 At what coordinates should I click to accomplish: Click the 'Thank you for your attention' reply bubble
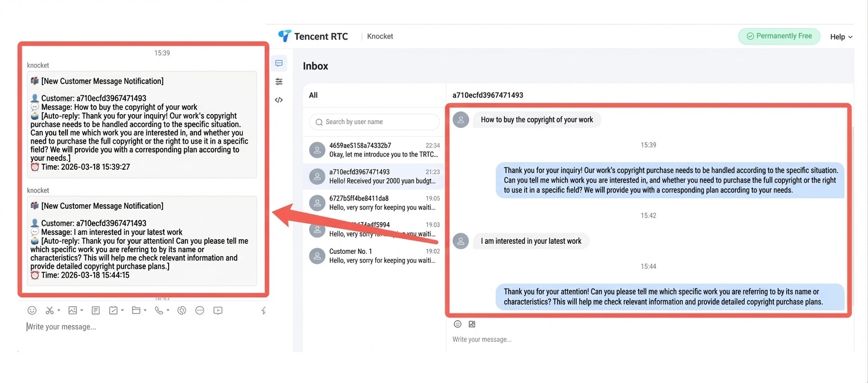(670, 297)
